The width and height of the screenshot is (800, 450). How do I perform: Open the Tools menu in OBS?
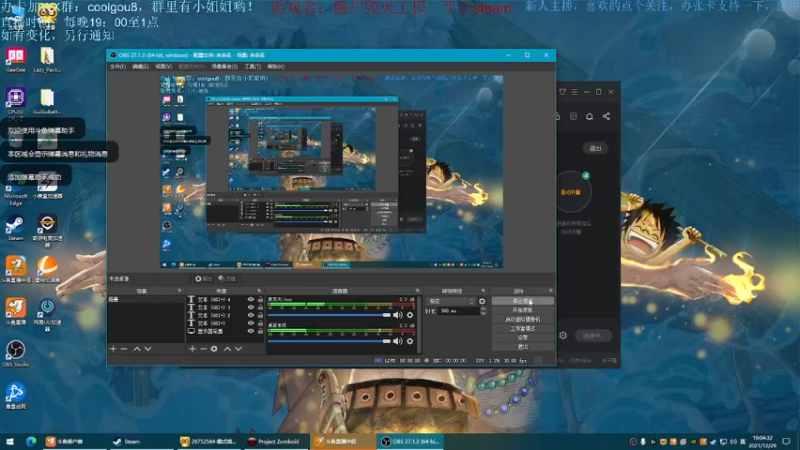pyautogui.click(x=253, y=66)
